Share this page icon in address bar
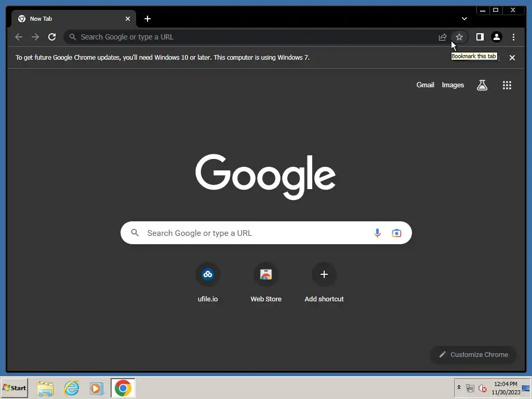The width and height of the screenshot is (532, 399). tap(443, 37)
